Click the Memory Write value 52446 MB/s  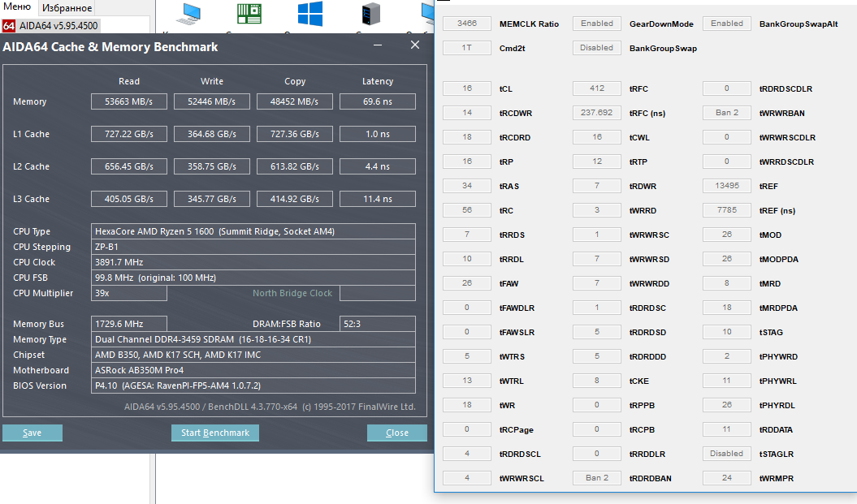point(212,101)
